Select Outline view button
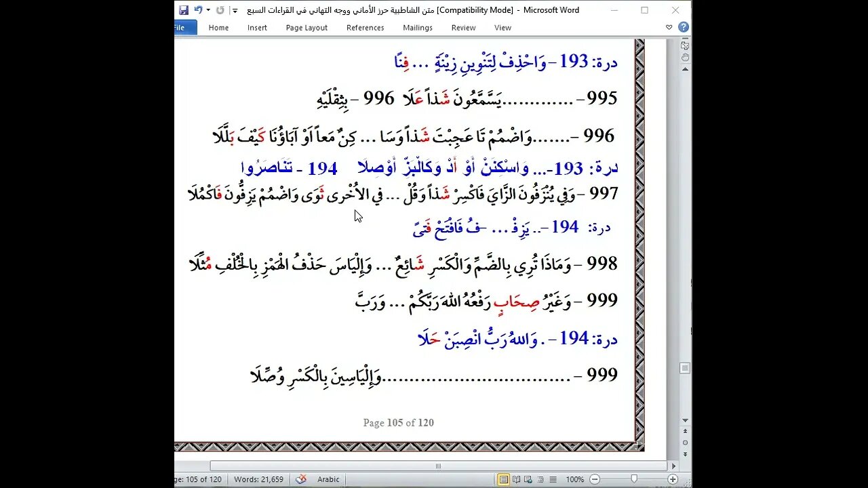 [x=539, y=479]
